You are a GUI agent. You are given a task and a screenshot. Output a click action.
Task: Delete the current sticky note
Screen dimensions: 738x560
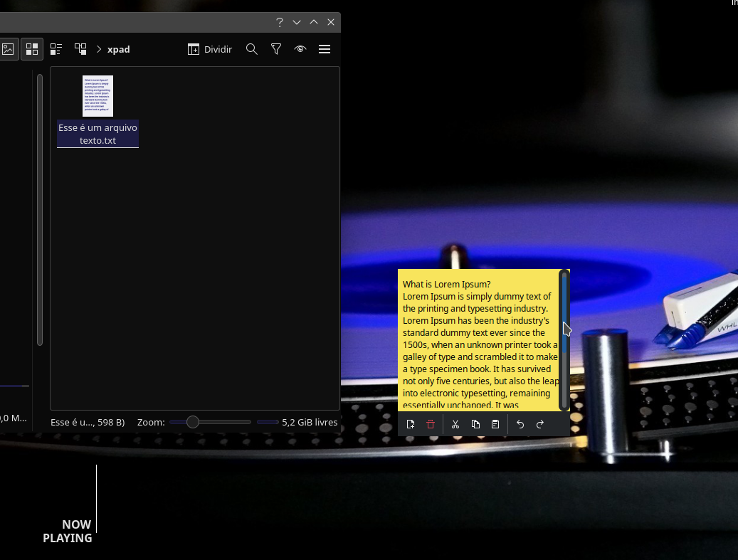431,423
